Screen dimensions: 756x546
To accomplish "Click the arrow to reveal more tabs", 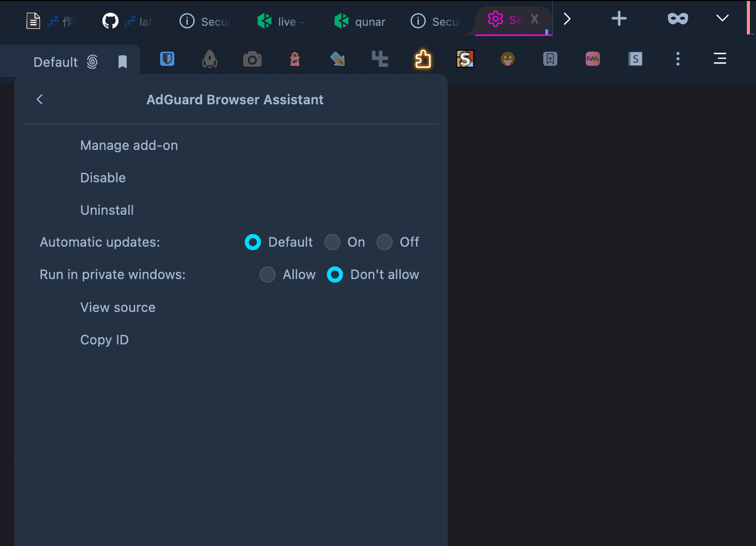I will tap(566, 18).
